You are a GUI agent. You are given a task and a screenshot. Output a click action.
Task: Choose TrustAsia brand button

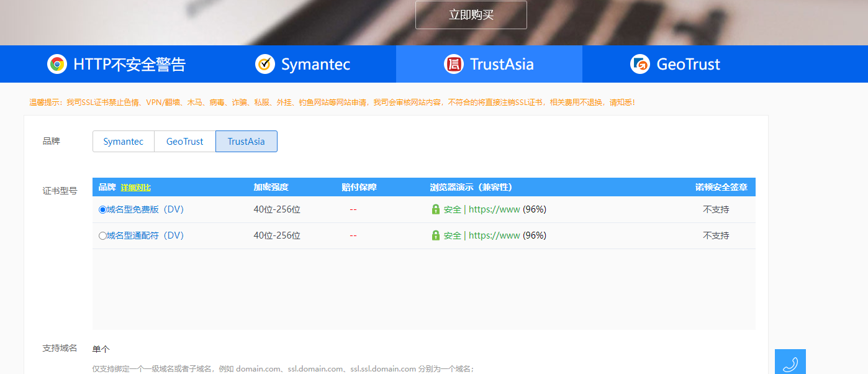tap(246, 142)
